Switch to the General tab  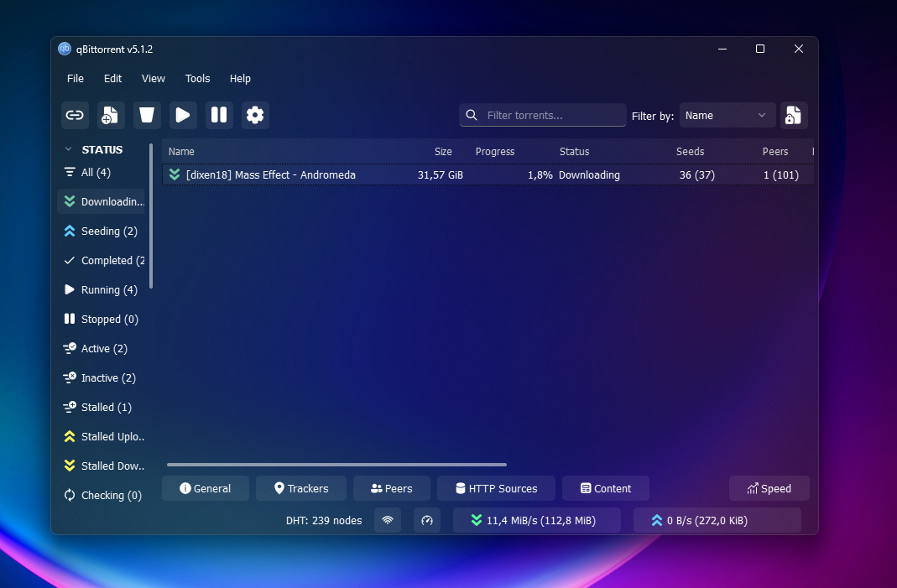click(x=206, y=488)
